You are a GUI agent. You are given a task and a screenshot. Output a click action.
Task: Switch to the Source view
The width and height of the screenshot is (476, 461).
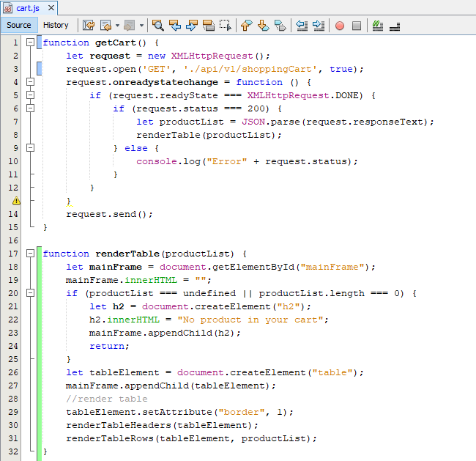tap(19, 25)
